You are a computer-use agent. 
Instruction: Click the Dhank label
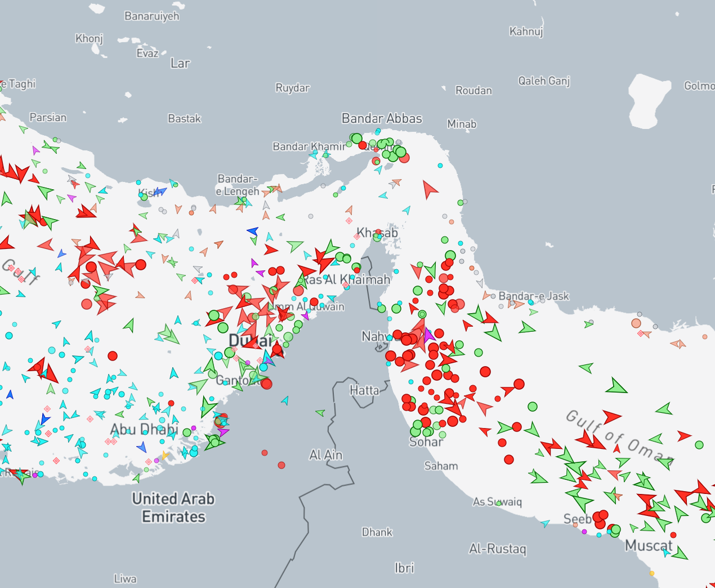(377, 532)
